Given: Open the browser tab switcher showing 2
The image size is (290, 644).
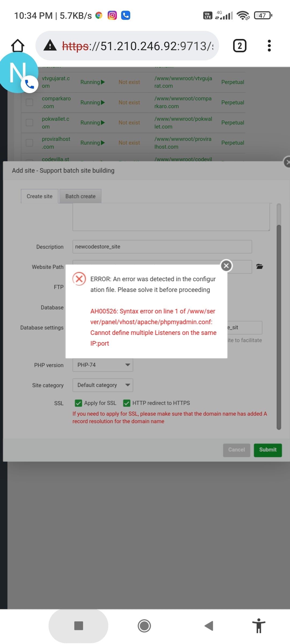Looking at the screenshot, I should tap(240, 46).
